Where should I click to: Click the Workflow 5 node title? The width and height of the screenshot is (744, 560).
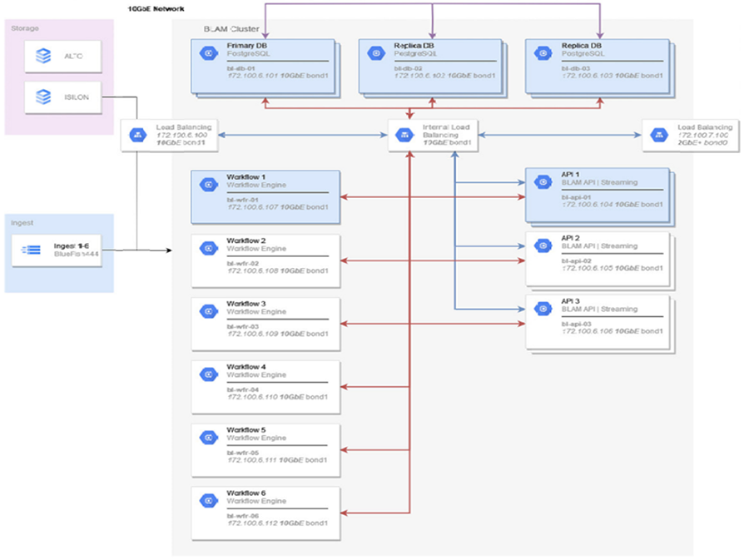pos(246,429)
